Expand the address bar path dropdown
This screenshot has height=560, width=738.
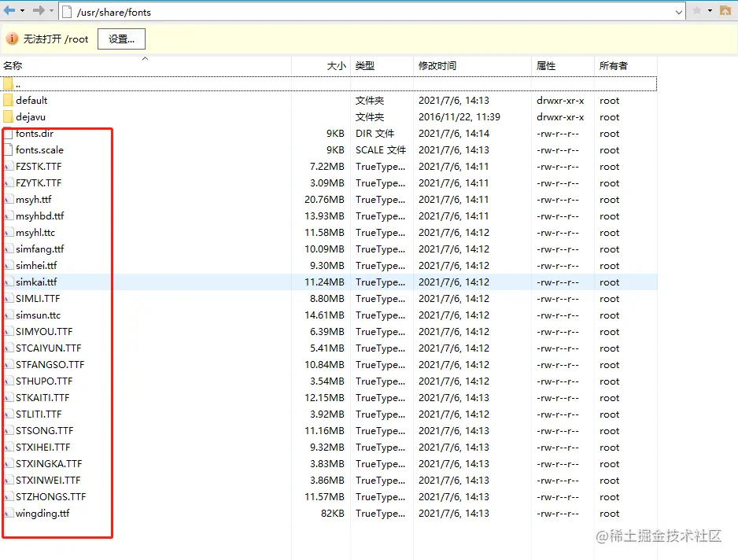tap(679, 13)
